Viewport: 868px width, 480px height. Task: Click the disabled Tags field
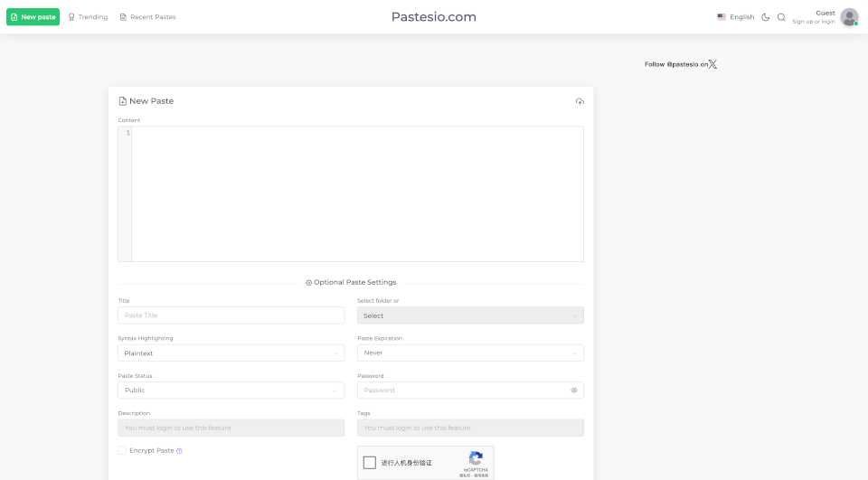point(470,428)
